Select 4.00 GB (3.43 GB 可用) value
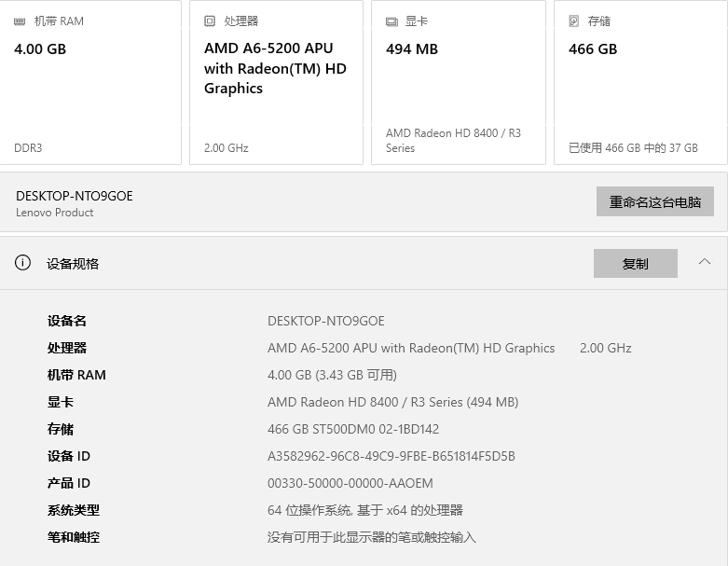The image size is (728, 566). click(332, 375)
